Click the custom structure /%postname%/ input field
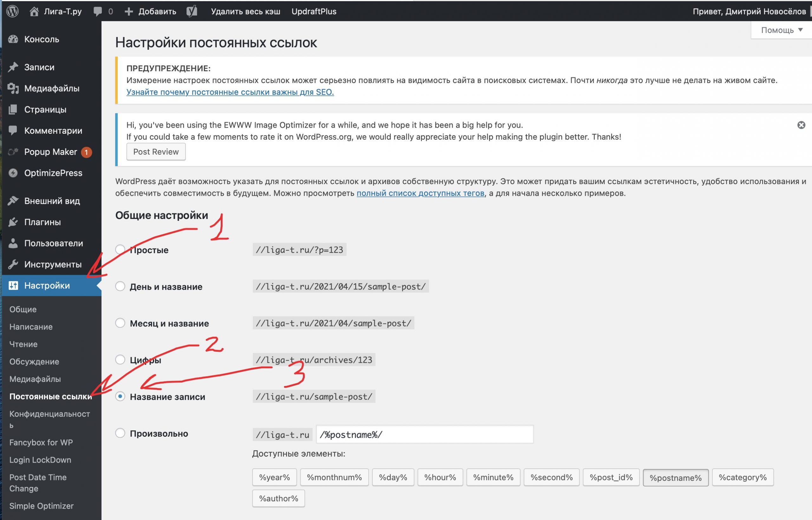The width and height of the screenshot is (812, 520). point(424,434)
